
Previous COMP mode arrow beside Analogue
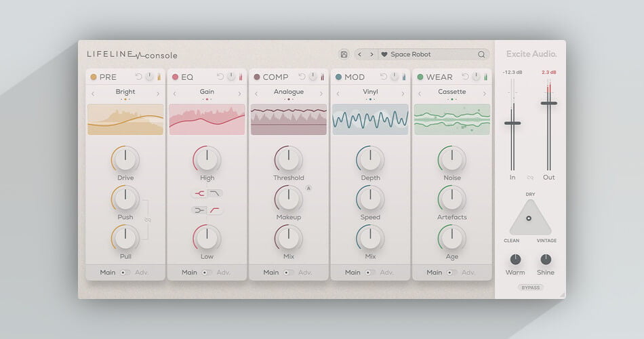tap(256, 94)
